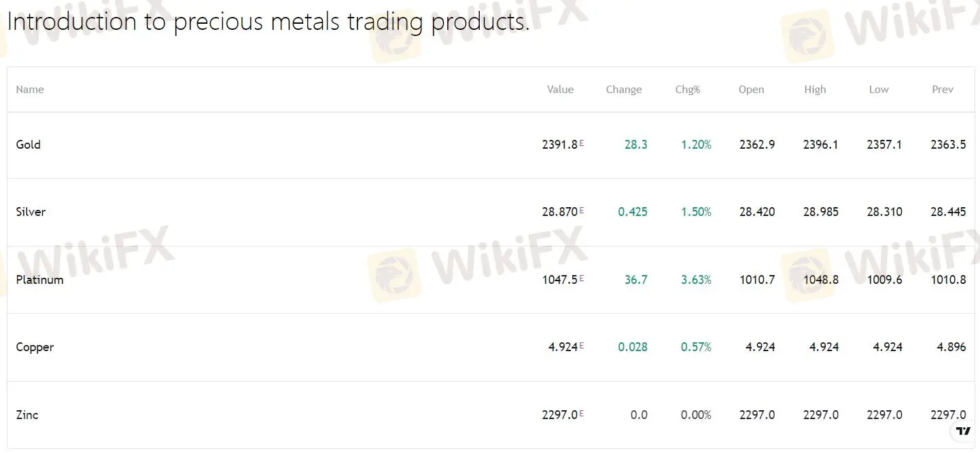
Task: Open the Copper symbol page
Action: [35, 347]
